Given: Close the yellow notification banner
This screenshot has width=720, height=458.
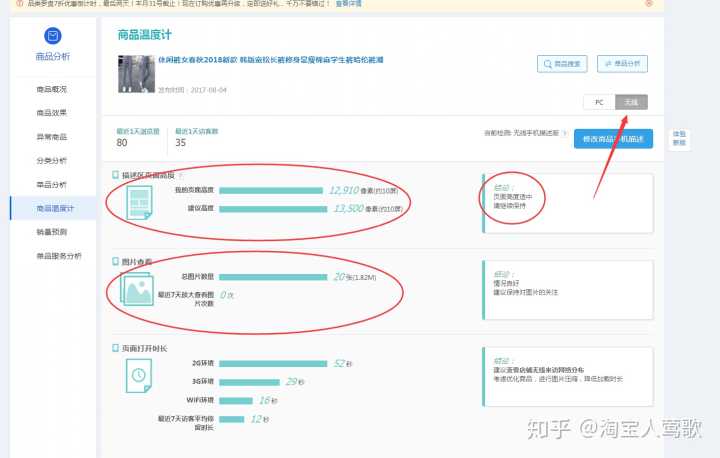Looking at the screenshot, I should 649,4.
